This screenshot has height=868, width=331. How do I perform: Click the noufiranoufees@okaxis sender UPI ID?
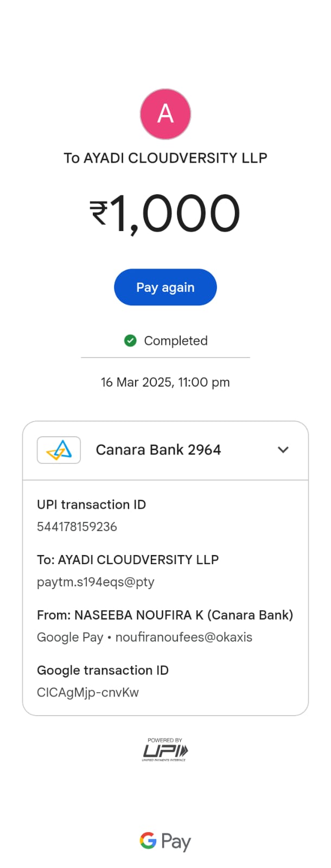(183, 637)
